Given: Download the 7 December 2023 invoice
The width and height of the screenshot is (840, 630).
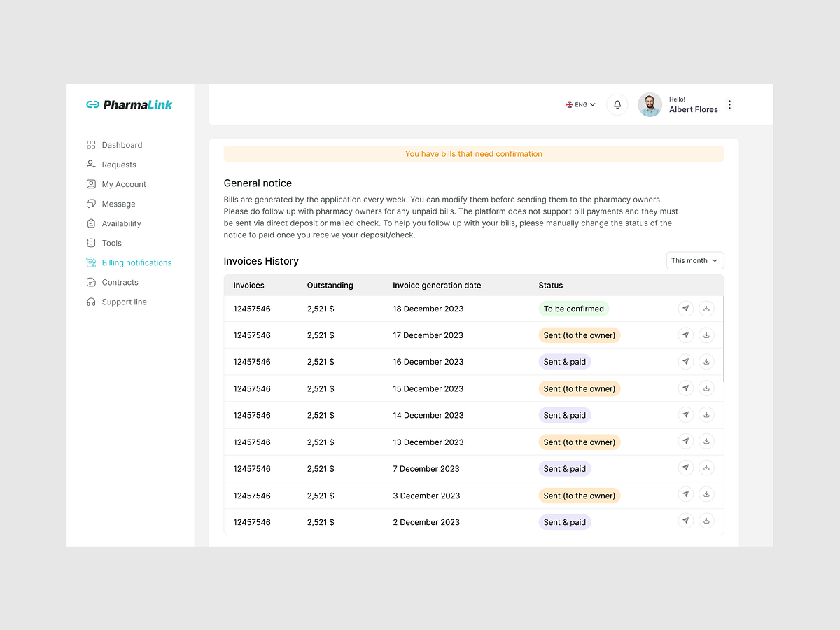Looking at the screenshot, I should (x=706, y=468).
